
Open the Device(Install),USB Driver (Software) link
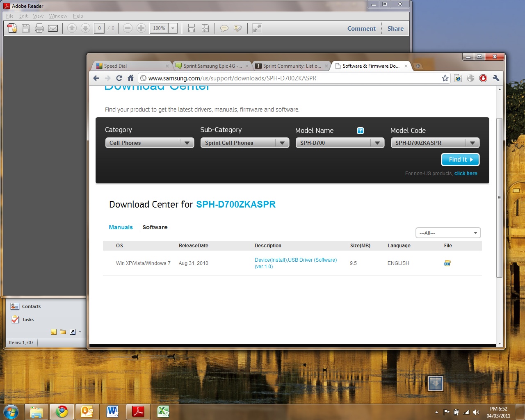(296, 263)
